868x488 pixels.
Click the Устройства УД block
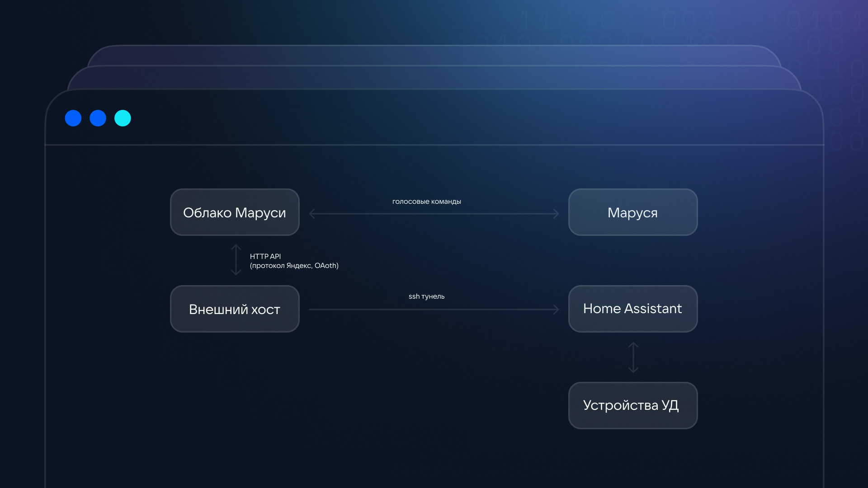(x=632, y=405)
